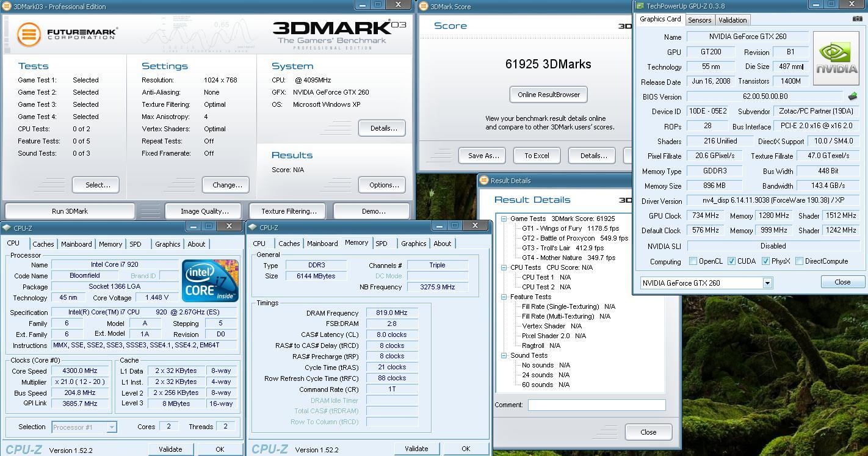
Task: Click the Intel Core i7 logo in CPU-Z
Action: pos(210,281)
